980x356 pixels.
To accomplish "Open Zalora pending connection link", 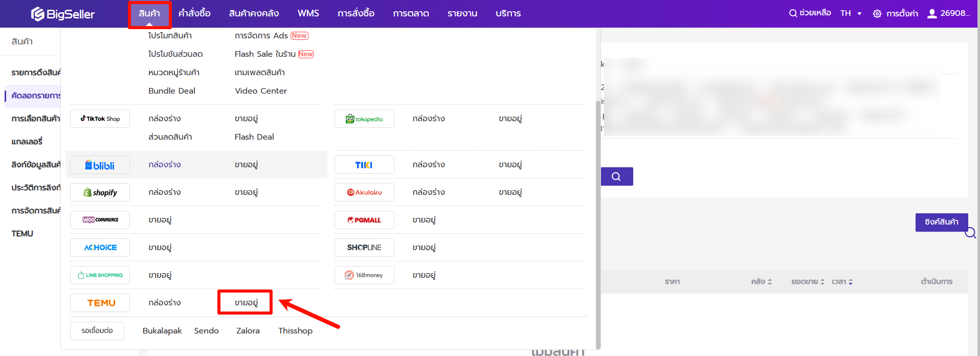I will click(248, 331).
